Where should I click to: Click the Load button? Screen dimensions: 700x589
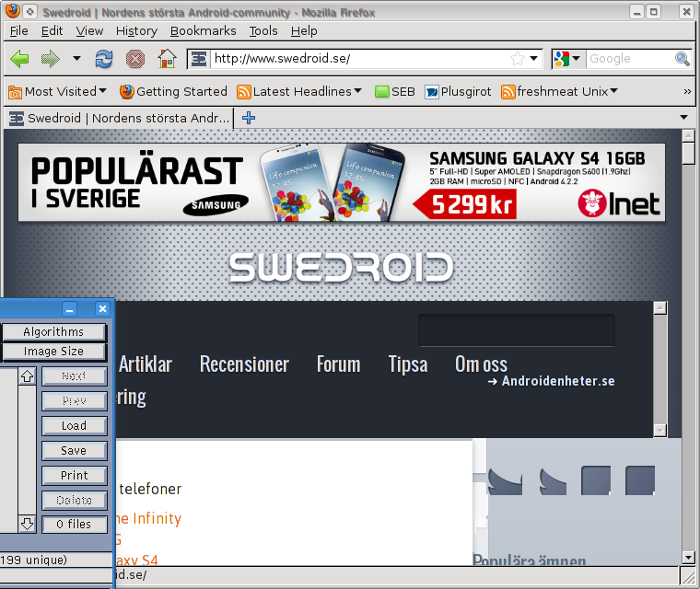[74, 426]
